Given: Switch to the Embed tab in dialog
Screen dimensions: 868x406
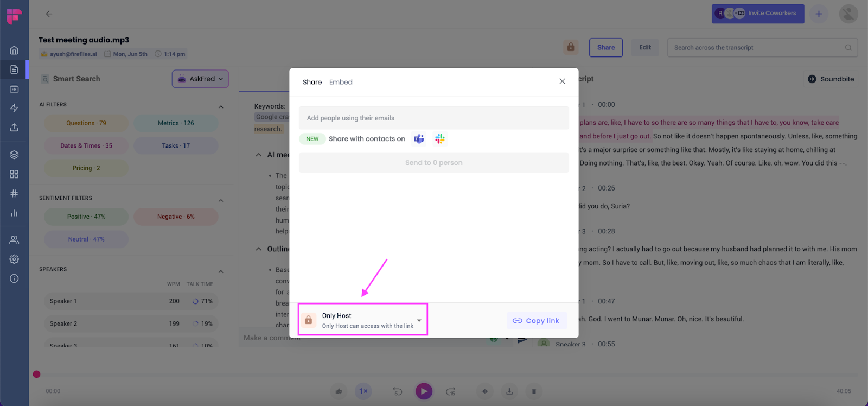Looking at the screenshot, I should pos(341,82).
